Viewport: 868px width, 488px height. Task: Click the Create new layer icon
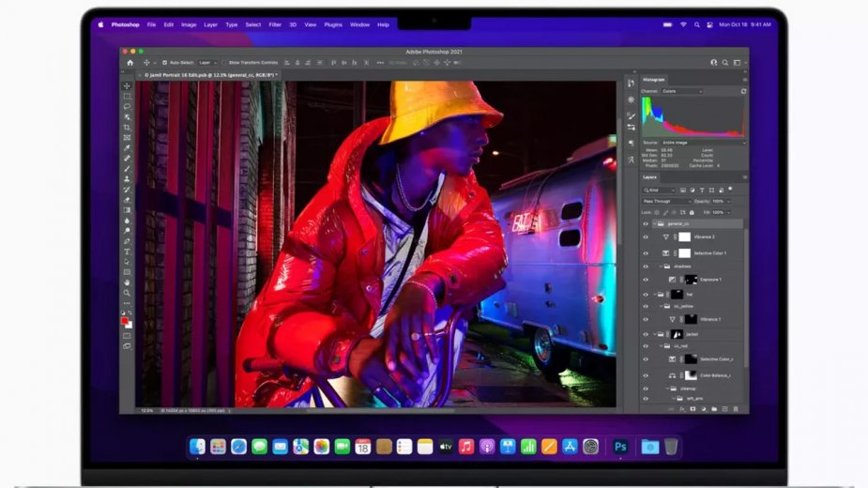724,409
